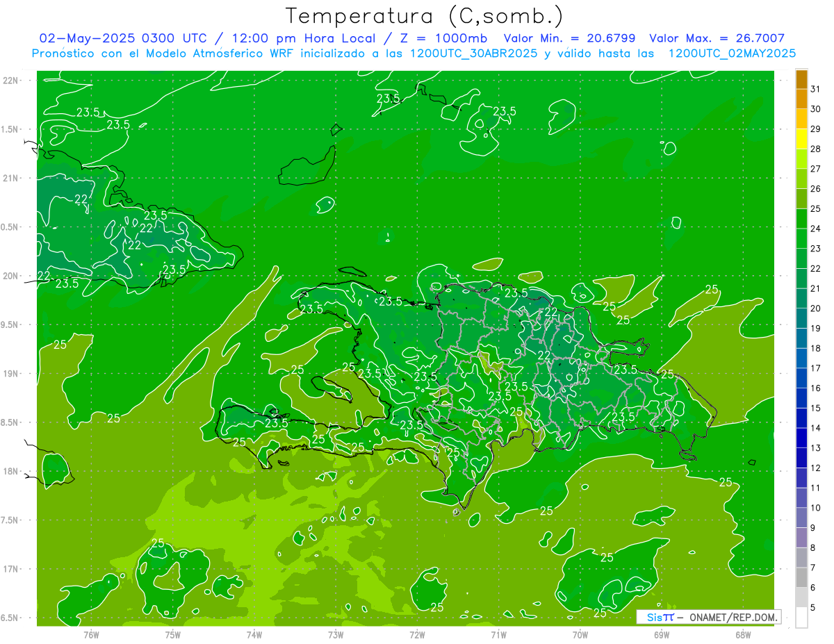Screen dimensions: 834x644
Task: Click the '1.5N' latitude axis label
Action: pos(10,129)
